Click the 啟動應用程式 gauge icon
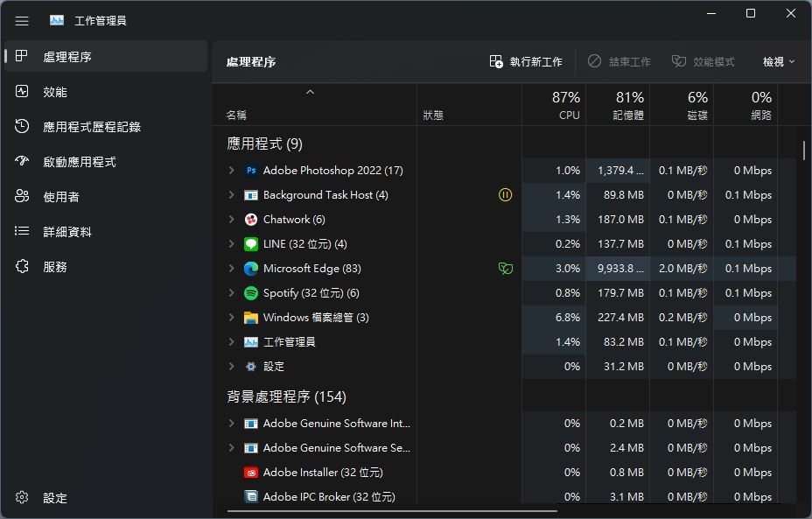Screen dimensions: 812x519 (x=22, y=161)
